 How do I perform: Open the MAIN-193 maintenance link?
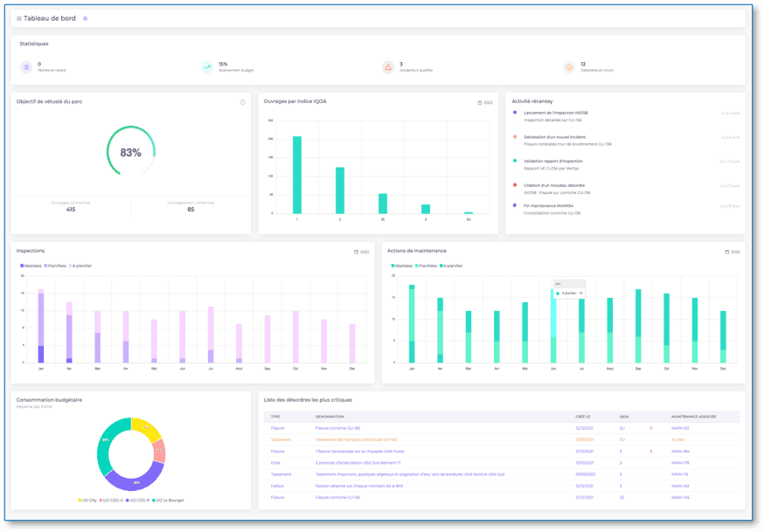coord(680,428)
